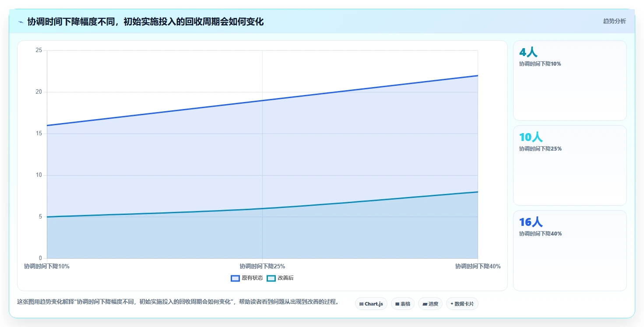Image resolution: width=644 pixels, height=327 pixels.
Task: Click the y-axis value 5
Action: (40, 217)
